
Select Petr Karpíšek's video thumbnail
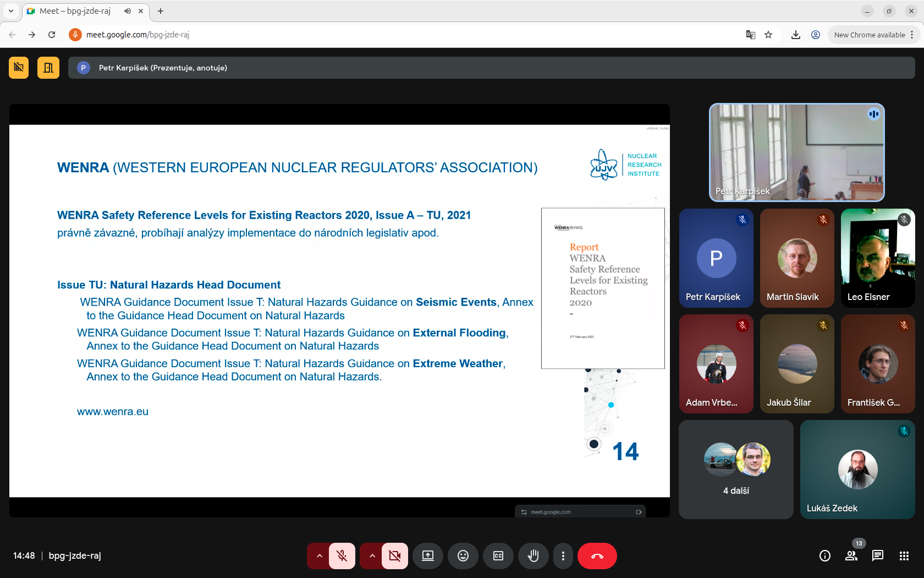click(x=796, y=152)
